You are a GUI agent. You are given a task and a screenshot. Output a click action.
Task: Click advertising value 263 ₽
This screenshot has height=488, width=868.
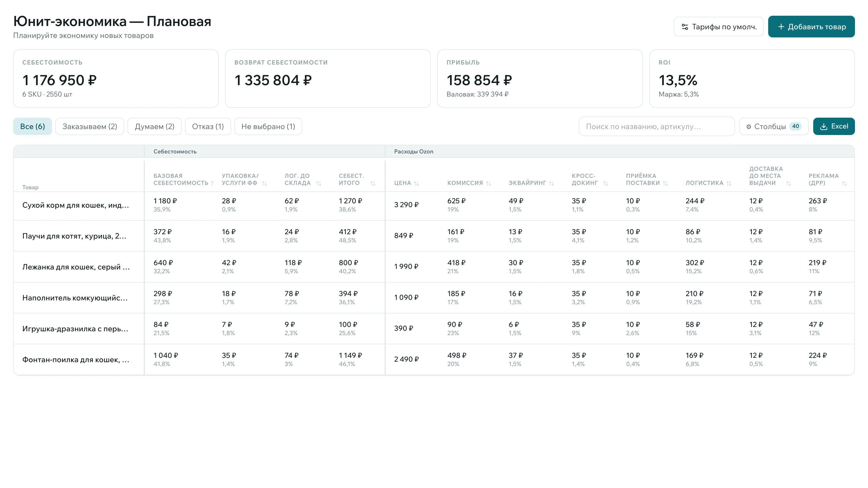pyautogui.click(x=818, y=201)
